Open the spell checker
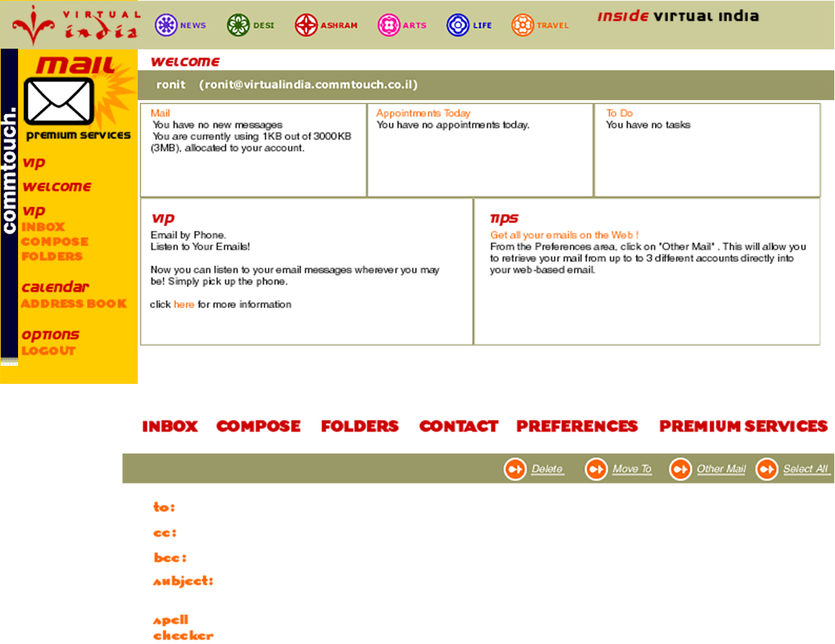Image resolution: width=835 pixels, height=644 pixels. 183,628
